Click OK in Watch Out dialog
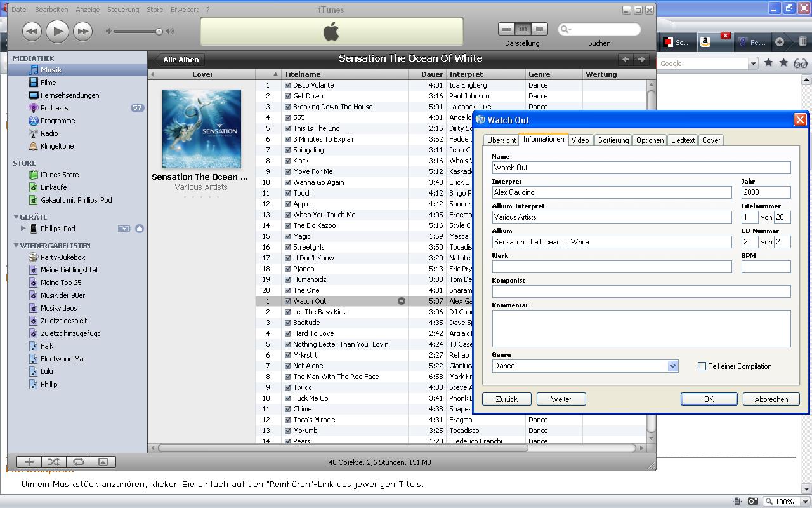This screenshot has height=508, width=812. point(709,399)
